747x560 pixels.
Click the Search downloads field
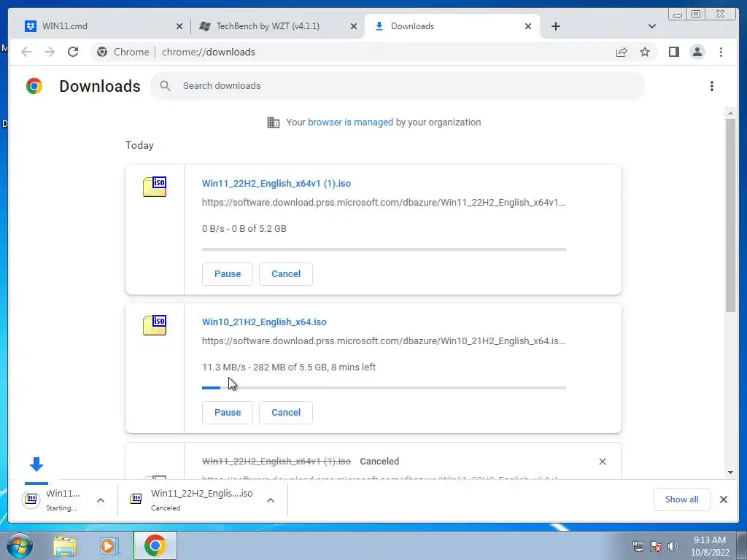398,86
